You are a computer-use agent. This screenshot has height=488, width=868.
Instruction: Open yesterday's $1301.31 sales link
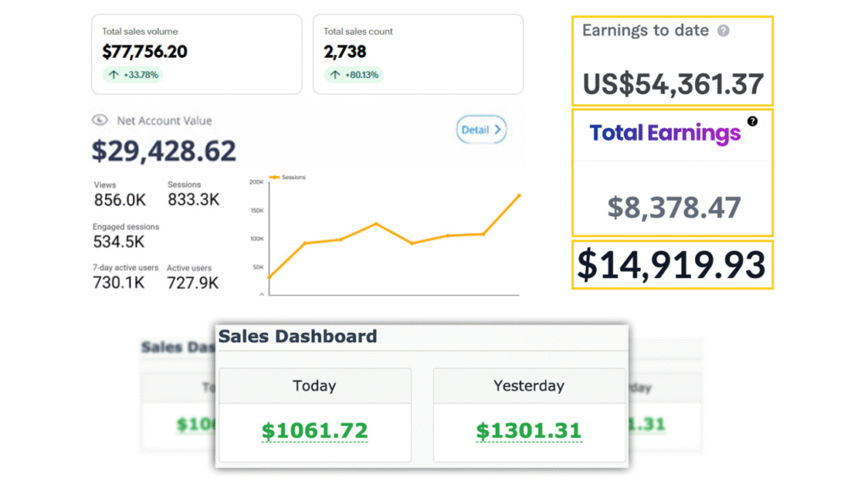(529, 430)
